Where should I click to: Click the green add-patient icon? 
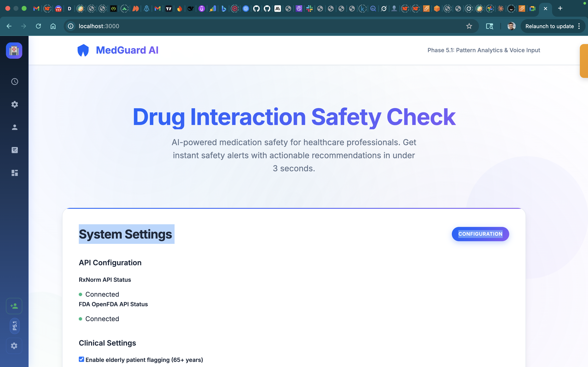tap(14, 306)
